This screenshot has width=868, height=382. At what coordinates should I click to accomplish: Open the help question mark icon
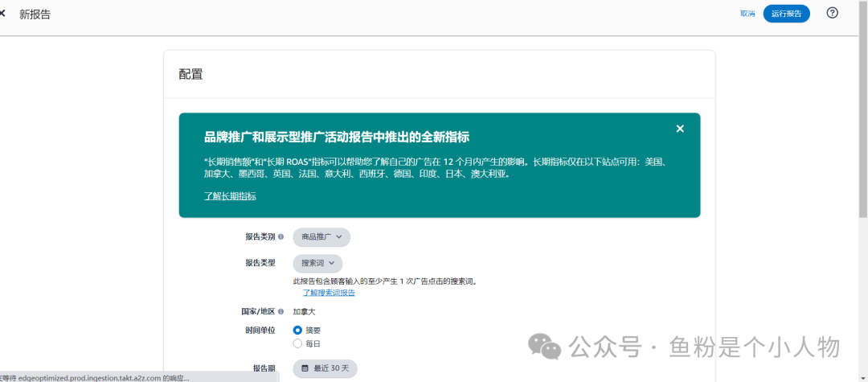832,14
